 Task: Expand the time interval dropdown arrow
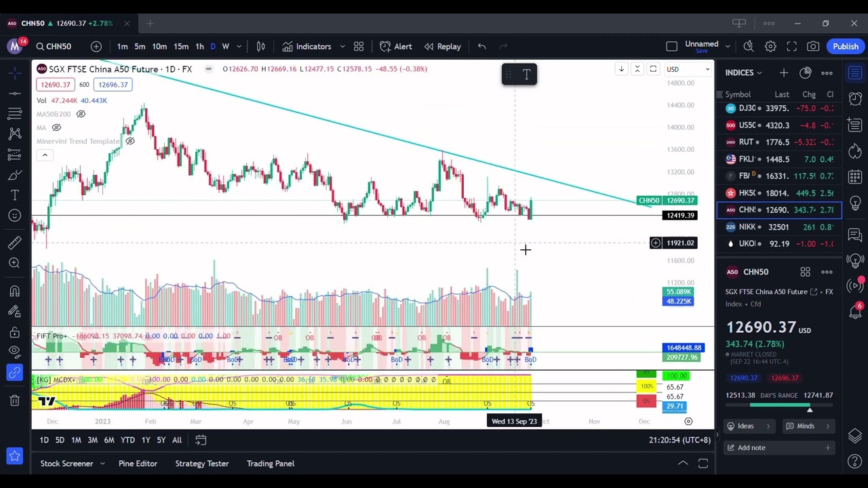pos(239,46)
